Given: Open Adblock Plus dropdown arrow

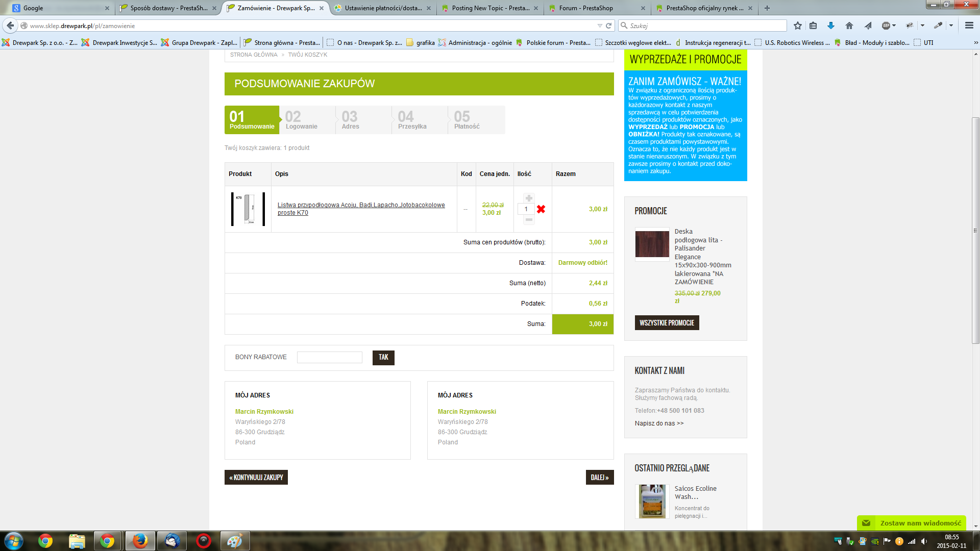Looking at the screenshot, I should click(894, 26).
